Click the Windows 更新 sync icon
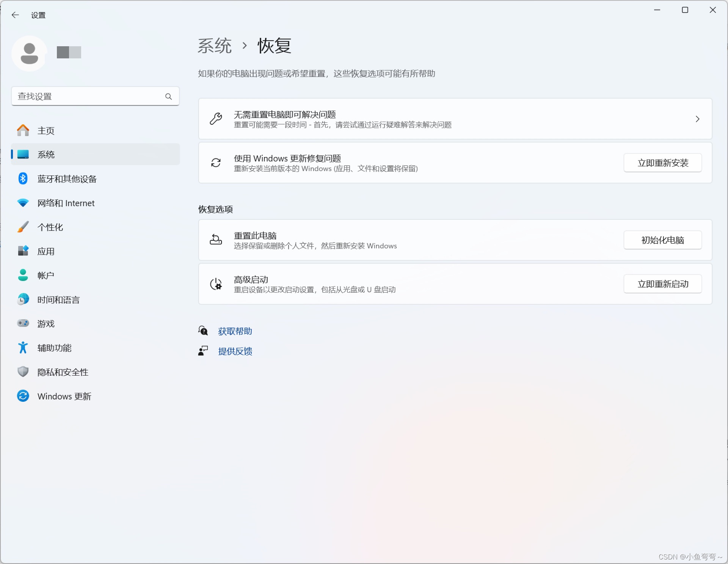 click(x=23, y=396)
